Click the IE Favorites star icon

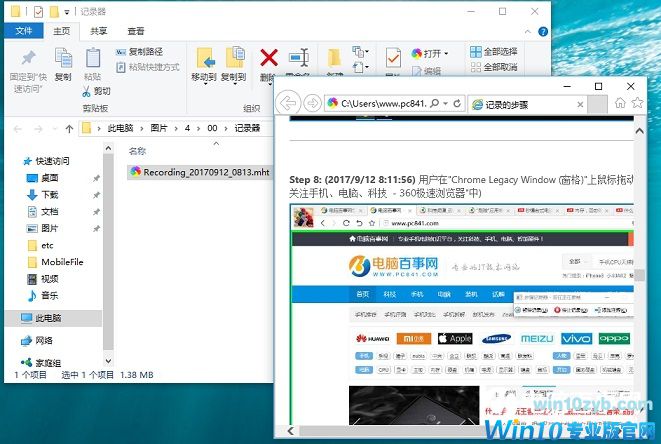637,102
